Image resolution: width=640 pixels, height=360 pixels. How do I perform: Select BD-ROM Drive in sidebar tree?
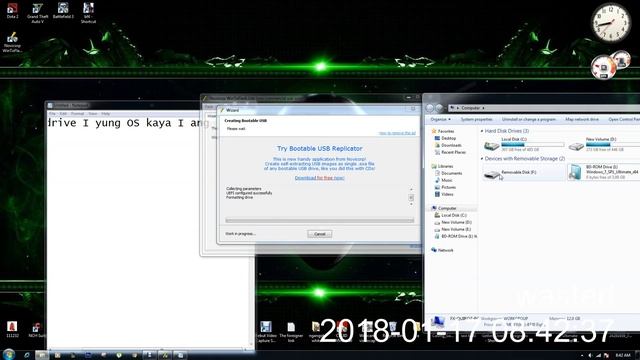click(458, 236)
